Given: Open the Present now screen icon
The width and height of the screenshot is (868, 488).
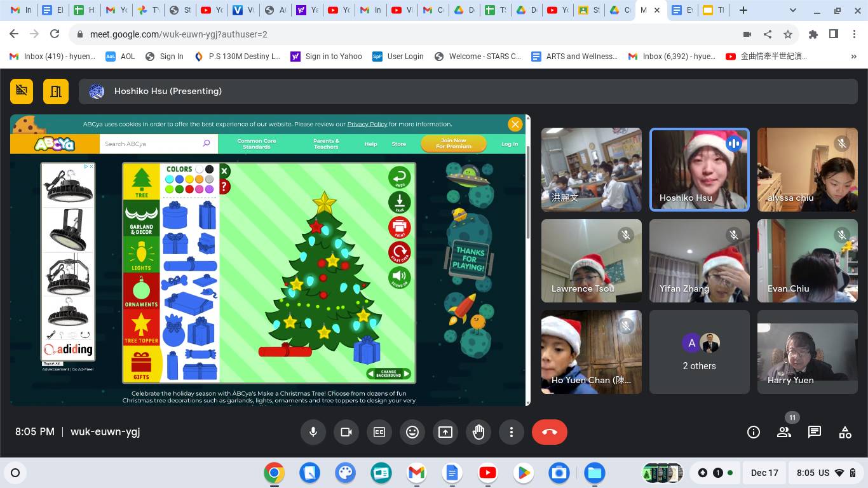Looking at the screenshot, I should point(445,432).
